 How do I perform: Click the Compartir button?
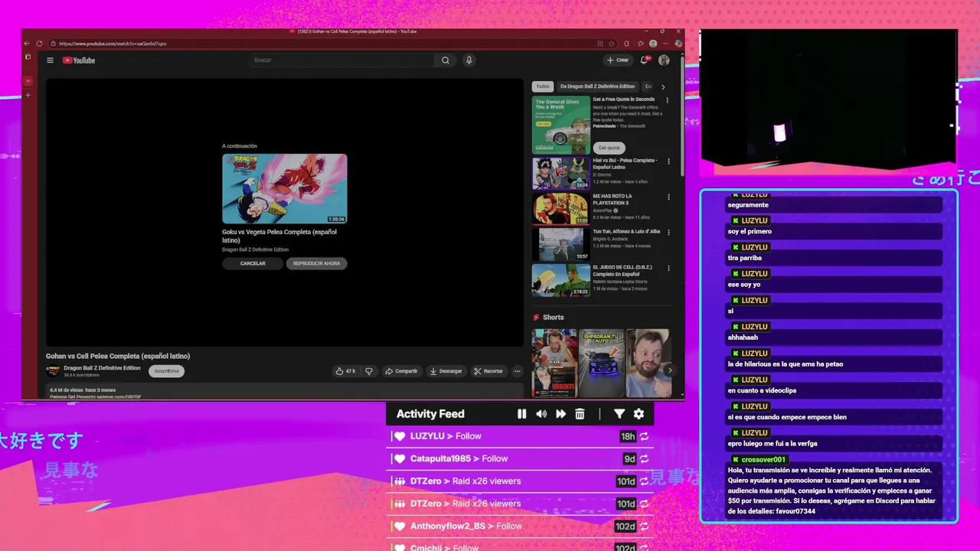401,371
